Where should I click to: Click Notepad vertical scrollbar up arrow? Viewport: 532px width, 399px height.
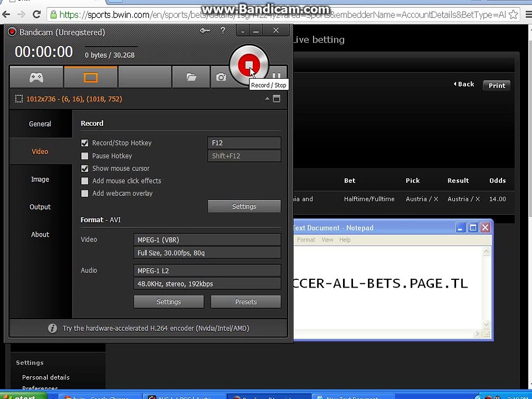(486, 252)
